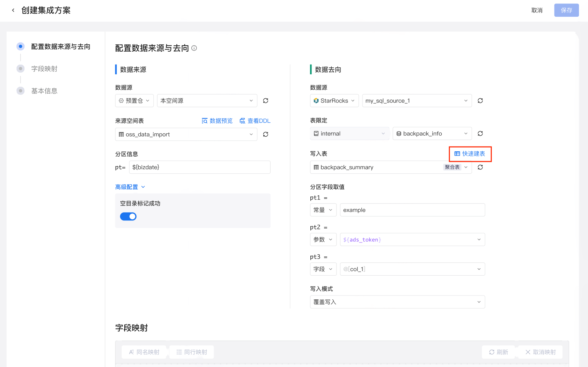The image size is (588, 367).
Task: Click the 快速建表 table icon
Action: [457, 154]
